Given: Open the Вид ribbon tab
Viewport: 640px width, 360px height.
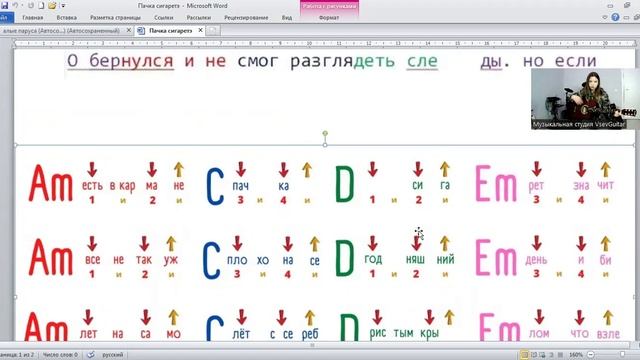Looking at the screenshot, I should [287, 18].
